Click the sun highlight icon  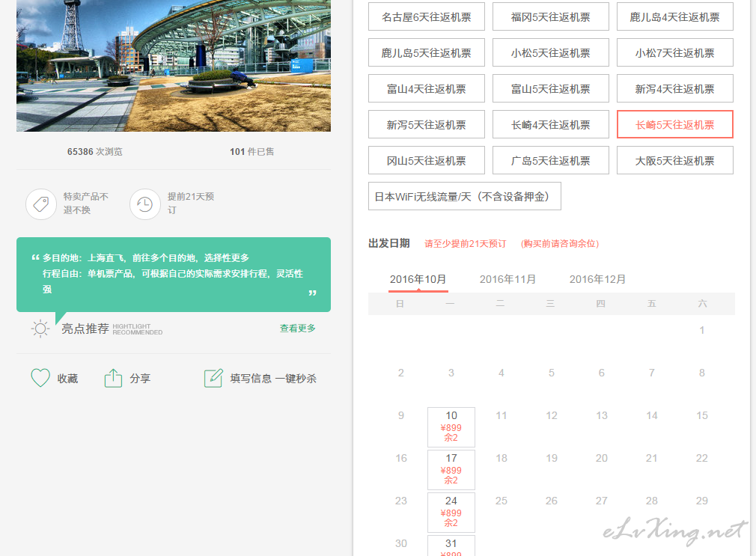pyautogui.click(x=40, y=329)
